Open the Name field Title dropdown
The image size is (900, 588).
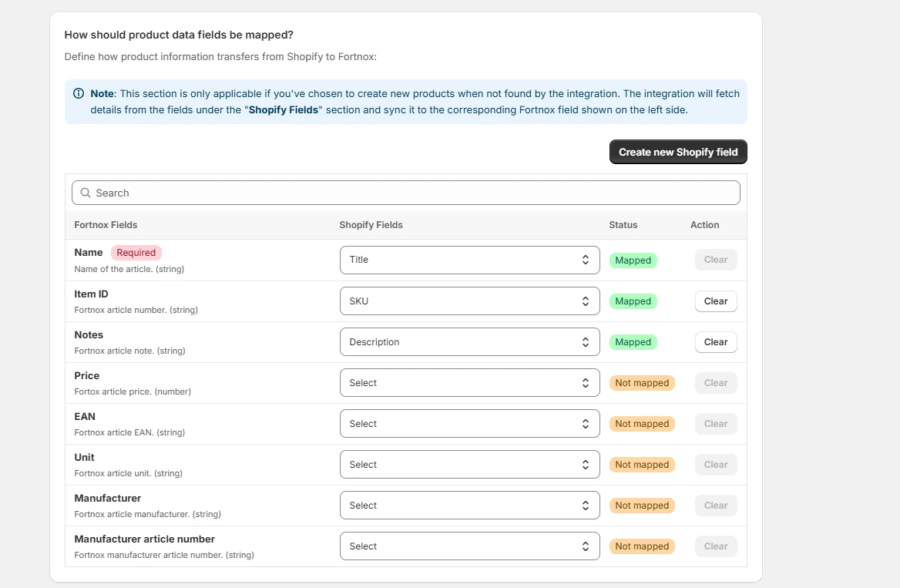pos(469,260)
